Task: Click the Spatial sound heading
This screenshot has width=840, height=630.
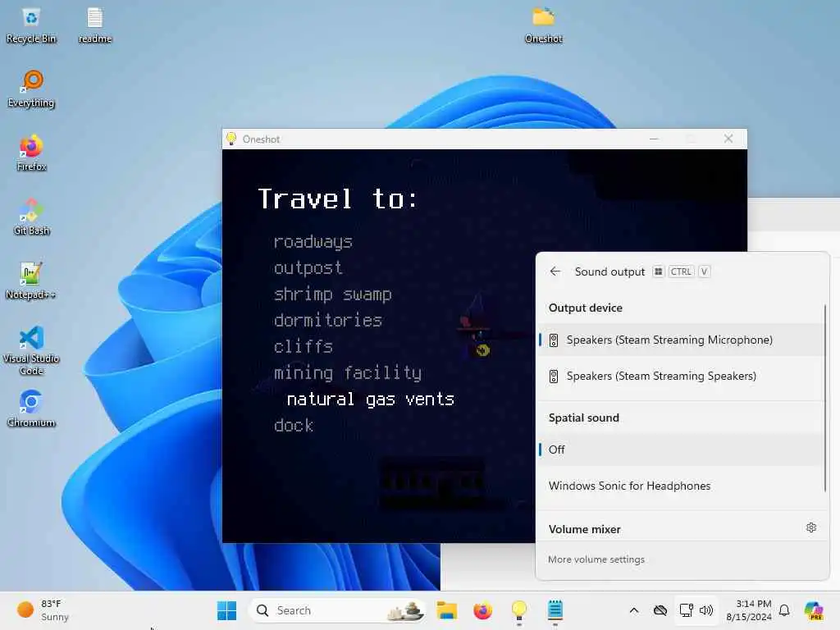Action: click(x=584, y=418)
